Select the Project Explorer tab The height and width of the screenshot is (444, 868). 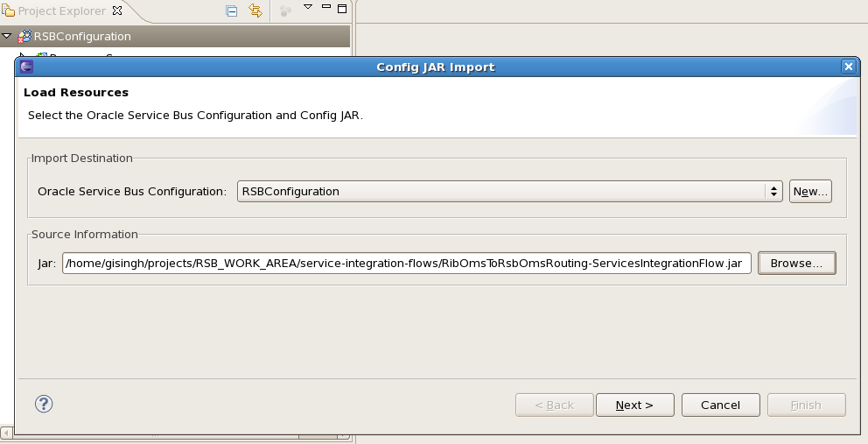tap(61, 11)
